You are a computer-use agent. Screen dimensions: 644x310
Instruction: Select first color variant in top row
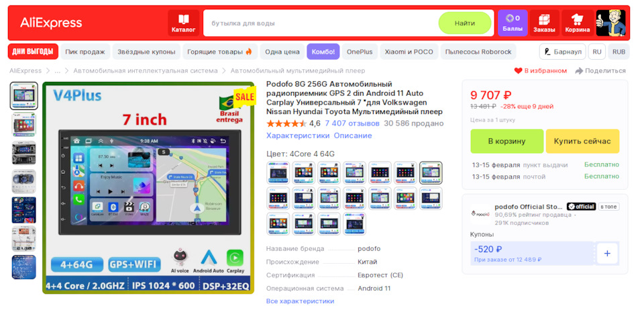[x=278, y=172]
